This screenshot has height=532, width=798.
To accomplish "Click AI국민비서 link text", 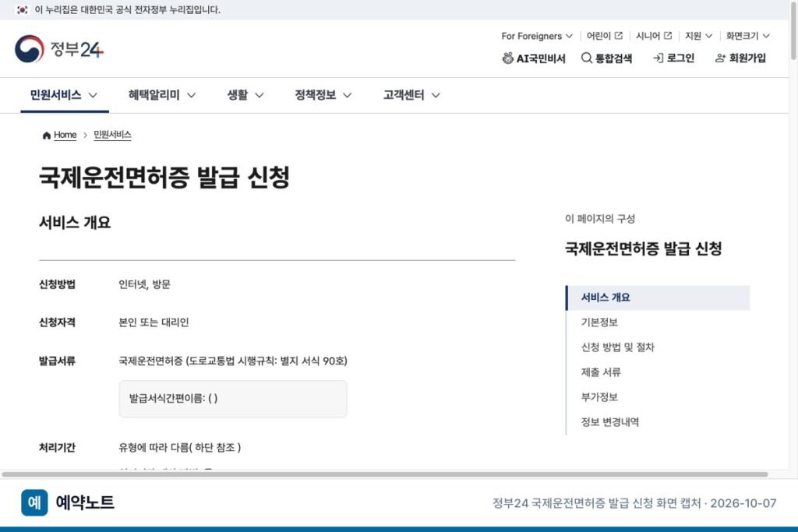I will tap(541, 58).
